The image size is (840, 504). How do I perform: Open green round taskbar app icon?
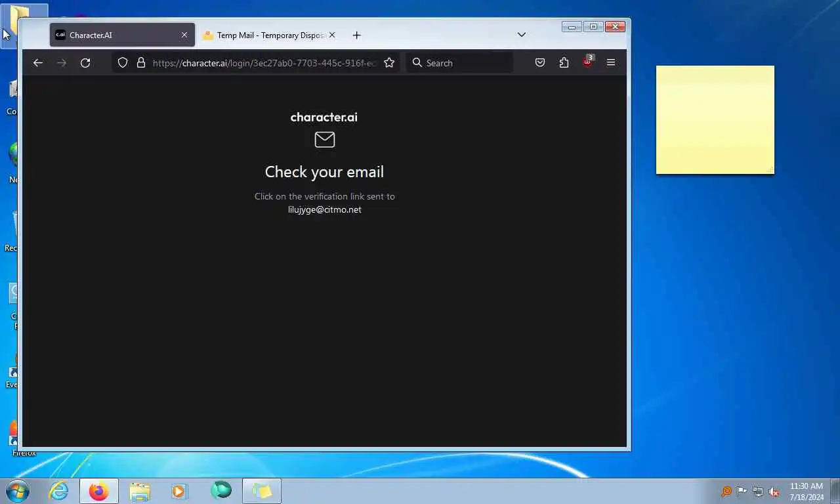coord(221,490)
